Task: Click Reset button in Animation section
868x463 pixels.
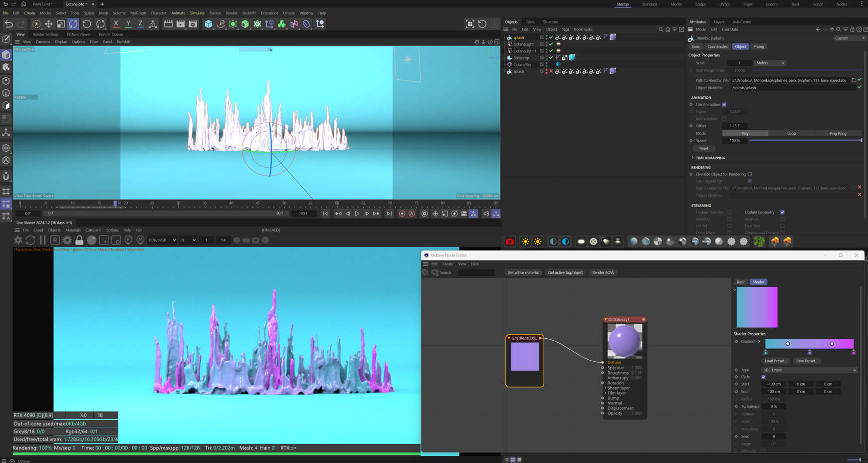Action: click(704, 148)
